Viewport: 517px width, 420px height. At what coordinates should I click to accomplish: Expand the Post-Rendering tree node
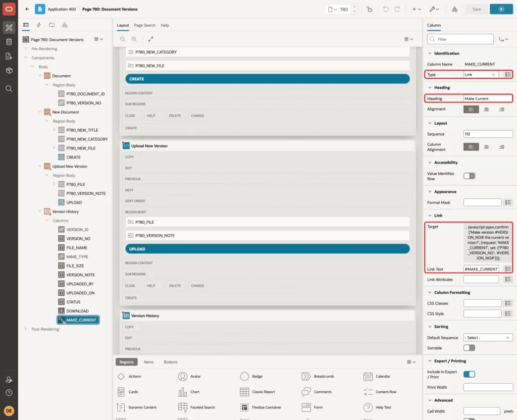coord(25,329)
